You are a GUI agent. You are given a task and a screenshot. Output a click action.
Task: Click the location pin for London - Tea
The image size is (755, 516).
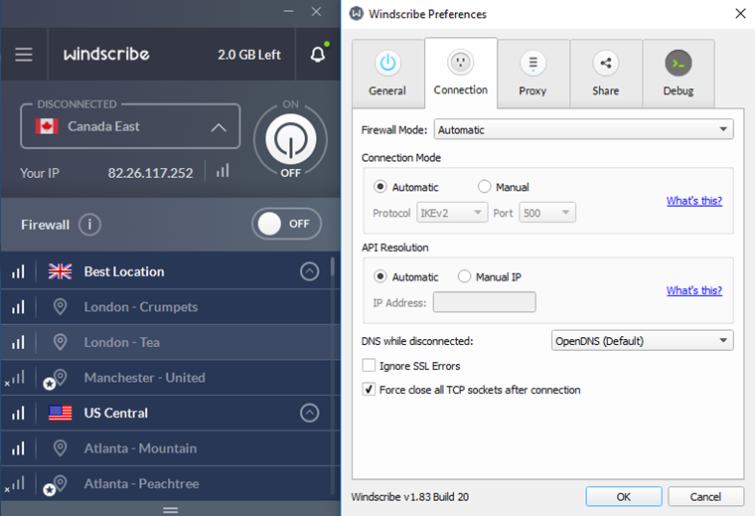pyautogui.click(x=60, y=342)
